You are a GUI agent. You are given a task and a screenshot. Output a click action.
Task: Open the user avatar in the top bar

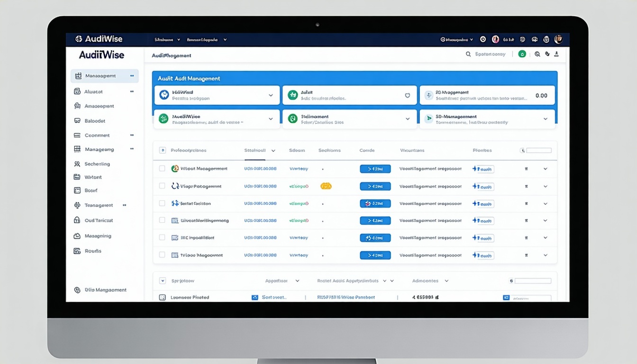(x=558, y=39)
